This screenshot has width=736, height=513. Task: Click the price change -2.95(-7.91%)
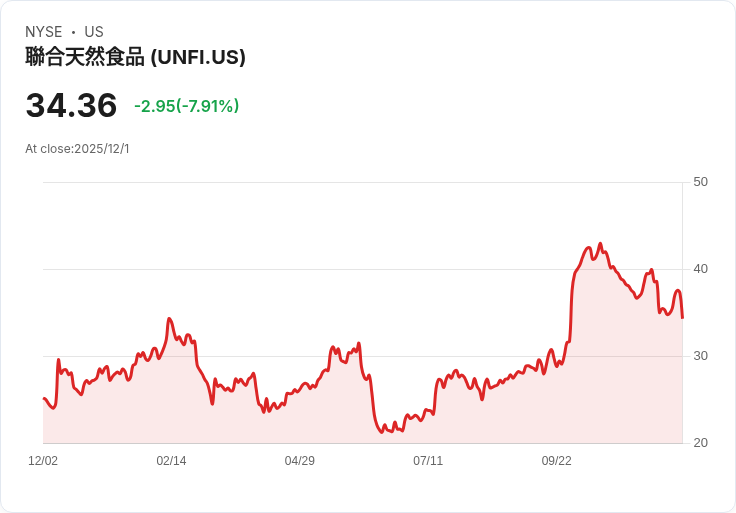coord(187,106)
